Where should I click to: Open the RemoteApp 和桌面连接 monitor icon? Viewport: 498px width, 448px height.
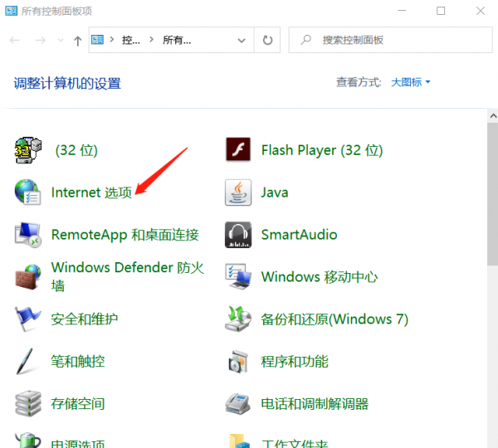click(28, 235)
